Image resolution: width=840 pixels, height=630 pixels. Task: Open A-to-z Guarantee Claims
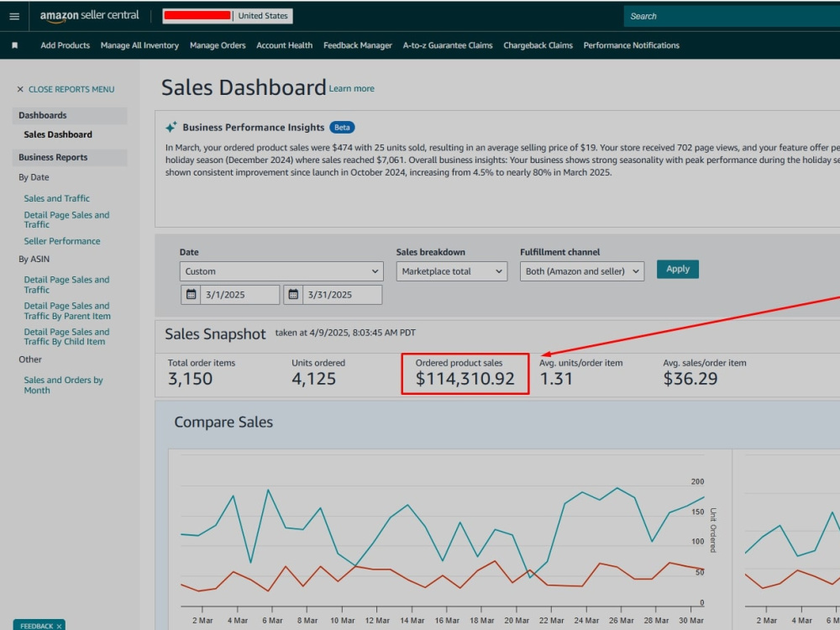(x=448, y=45)
